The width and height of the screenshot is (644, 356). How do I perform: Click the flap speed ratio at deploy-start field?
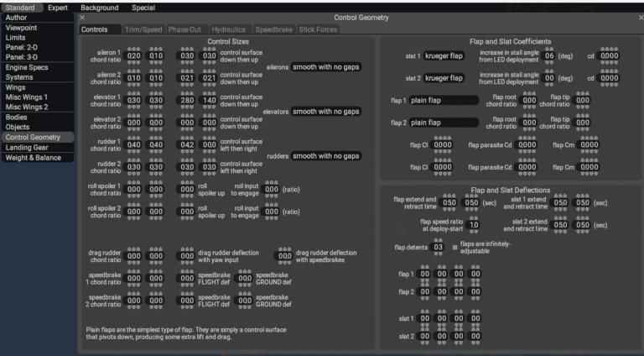point(474,225)
